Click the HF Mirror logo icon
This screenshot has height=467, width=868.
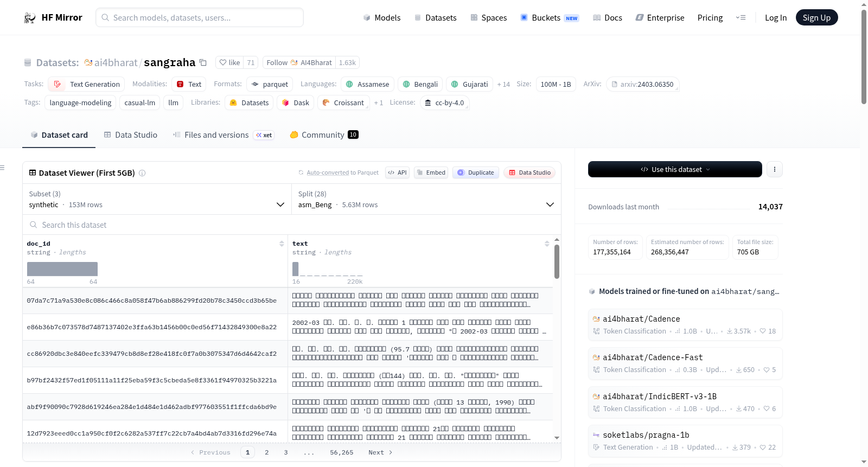tap(30, 18)
